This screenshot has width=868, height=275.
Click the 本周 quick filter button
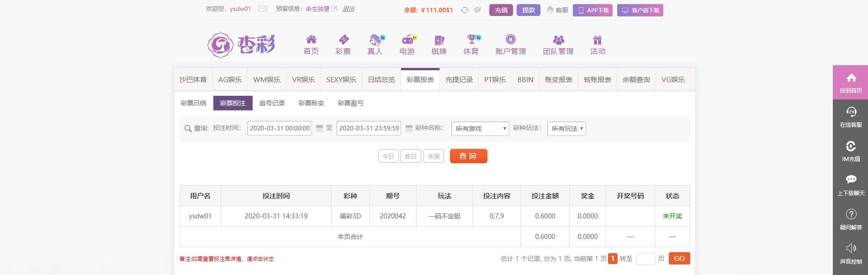tap(434, 156)
